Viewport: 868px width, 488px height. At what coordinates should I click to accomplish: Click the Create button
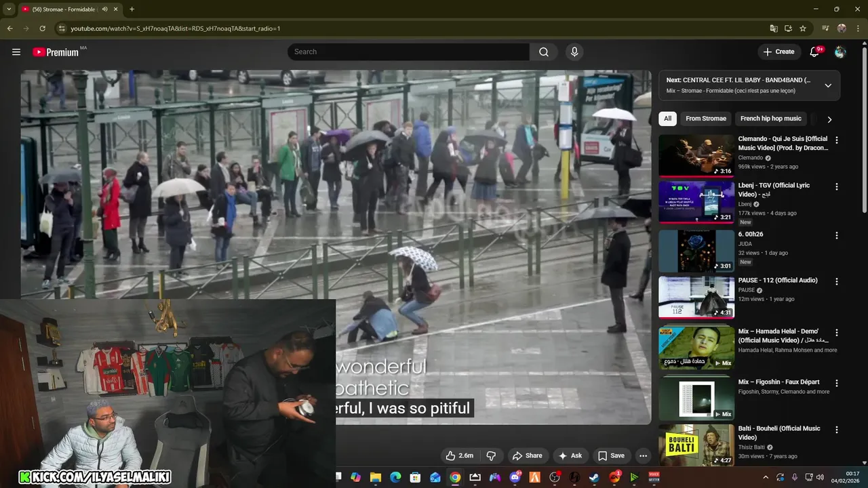pos(778,52)
